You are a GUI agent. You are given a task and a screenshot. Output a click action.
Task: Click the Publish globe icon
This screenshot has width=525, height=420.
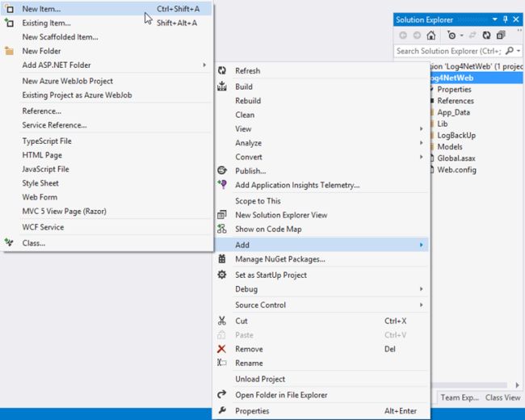pyautogui.click(x=222, y=170)
